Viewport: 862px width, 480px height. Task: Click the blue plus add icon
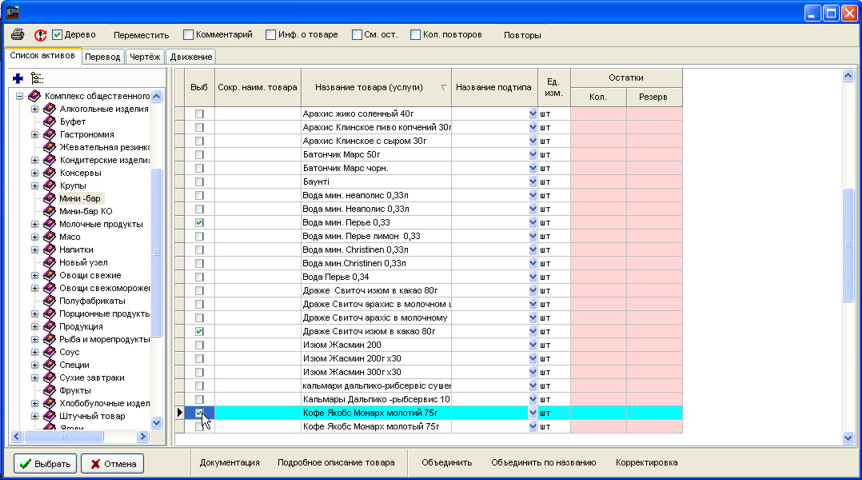click(x=18, y=78)
